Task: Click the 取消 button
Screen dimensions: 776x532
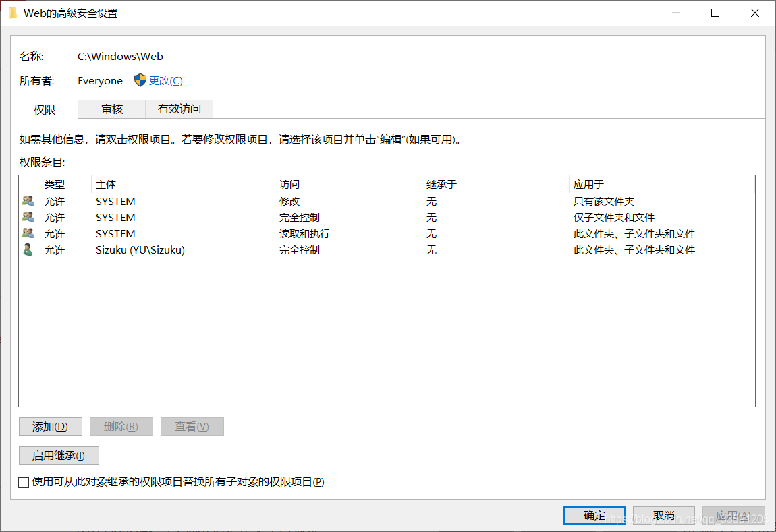Action: point(664,515)
